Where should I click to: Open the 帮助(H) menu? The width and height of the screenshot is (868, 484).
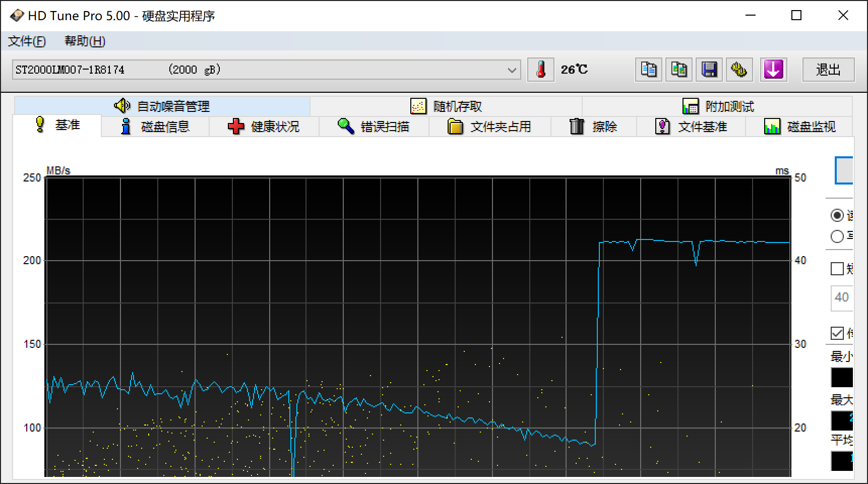(x=85, y=41)
